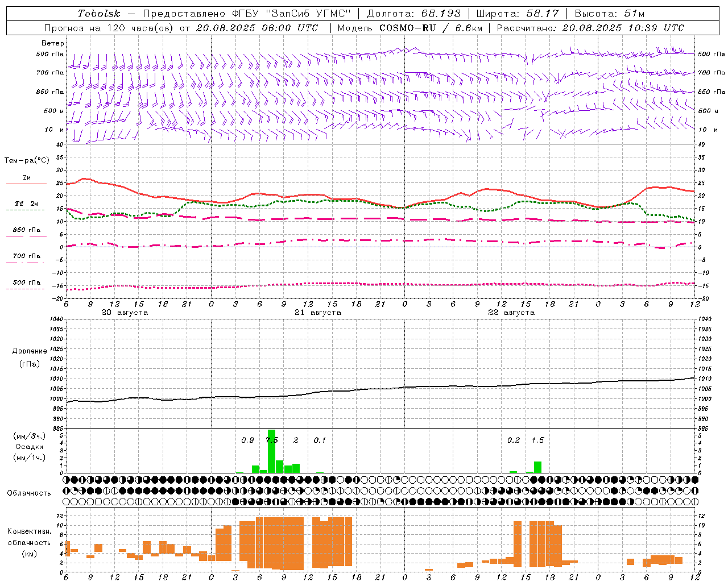Click the Tobolsk station title
Viewport: 728px width, 582px height.
coord(100,14)
